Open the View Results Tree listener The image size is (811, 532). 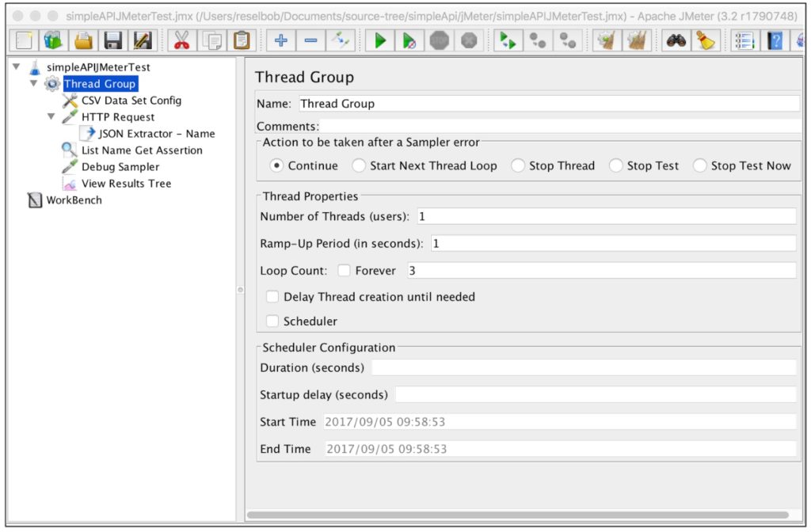click(x=126, y=183)
